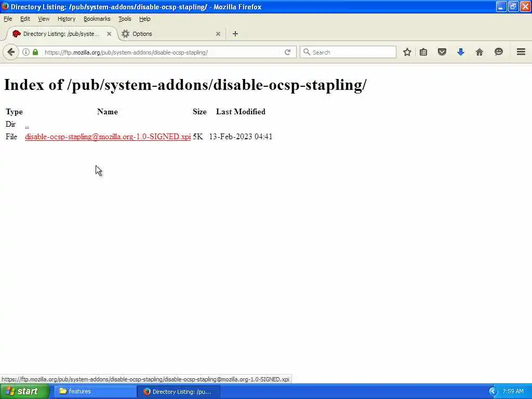Switch to the Options tab
Image resolution: width=532 pixels, height=399 pixels.
171,34
